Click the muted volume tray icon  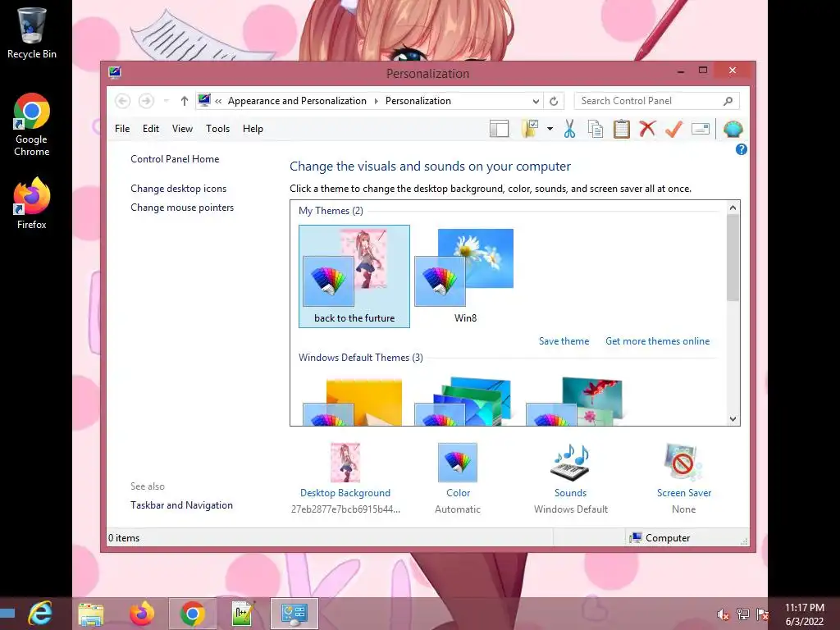pyautogui.click(x=724, y=614)
